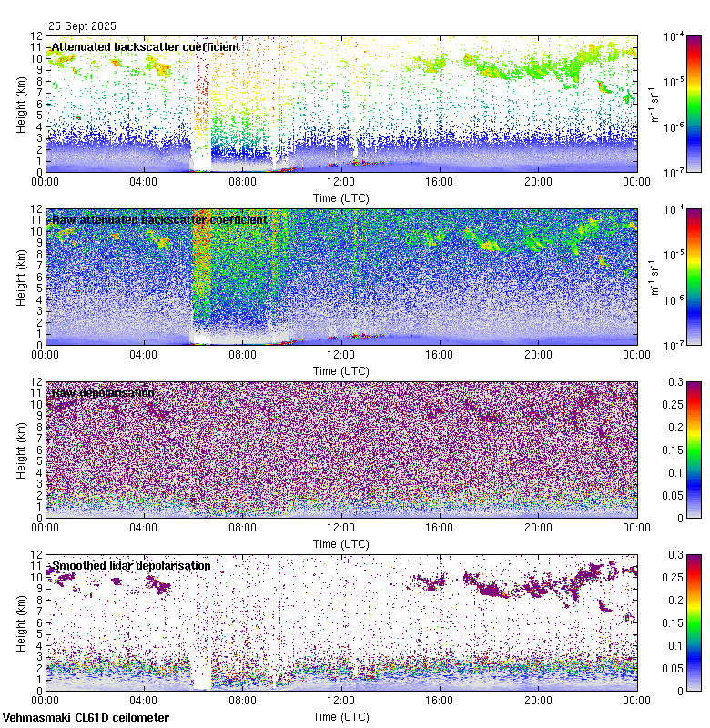
Task: Click the 0.15 label on the smoothed depolarisation colorbar
Action: click(x=673, y=622)
